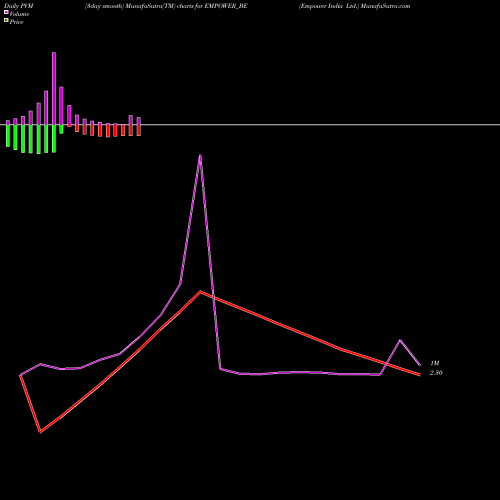500x500 pixels.
Task: Click the MunafaSutra charts for EMPOWER_BE heading
Action: click(x=166, y=6)
